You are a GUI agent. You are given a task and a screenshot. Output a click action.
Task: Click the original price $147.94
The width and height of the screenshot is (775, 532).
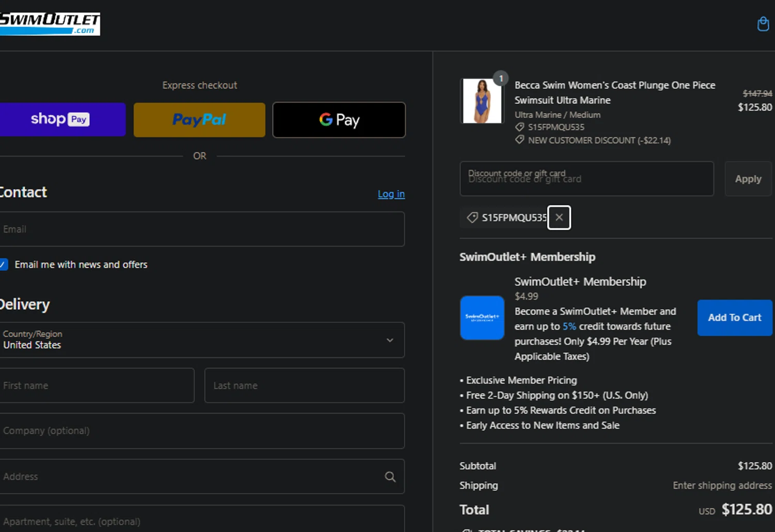click(x=757, y=93)
